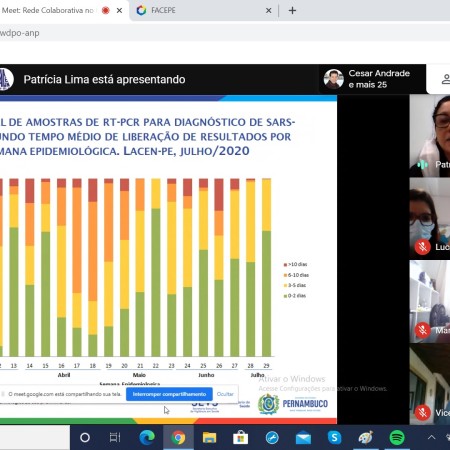Open Microsoft Edge from the taskbar
The height and width of the screenshot is (450, 450).
click(147, 437)
